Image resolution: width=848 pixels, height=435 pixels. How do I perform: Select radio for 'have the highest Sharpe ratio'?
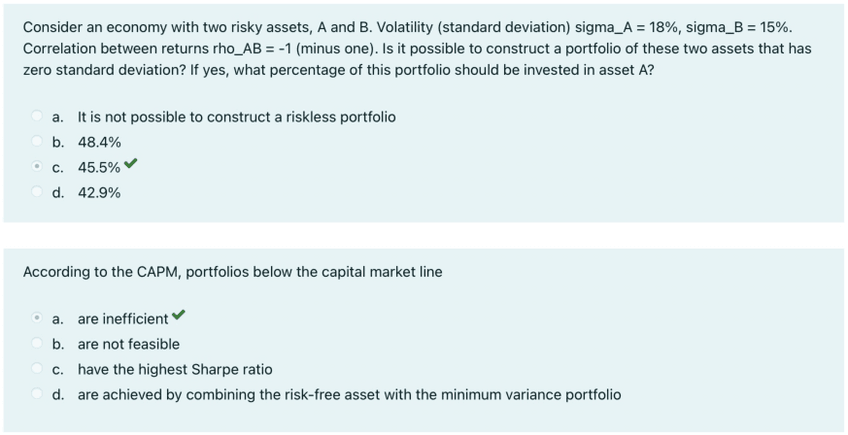point(38,369)
